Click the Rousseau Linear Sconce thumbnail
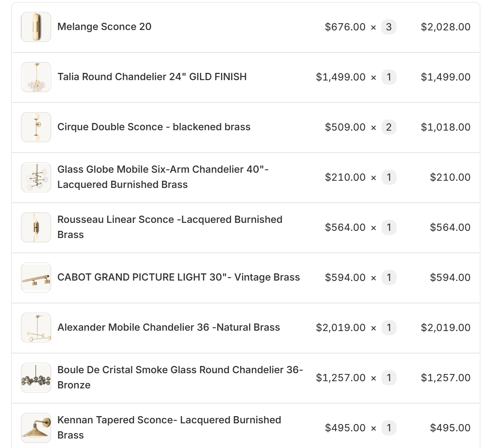490x448 pixels. [36, 227]
